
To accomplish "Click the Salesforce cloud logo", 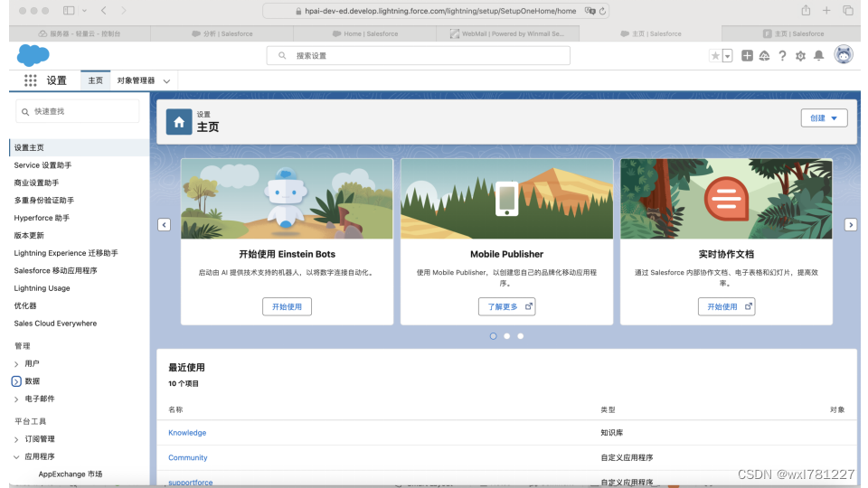I will coord(33,55).
